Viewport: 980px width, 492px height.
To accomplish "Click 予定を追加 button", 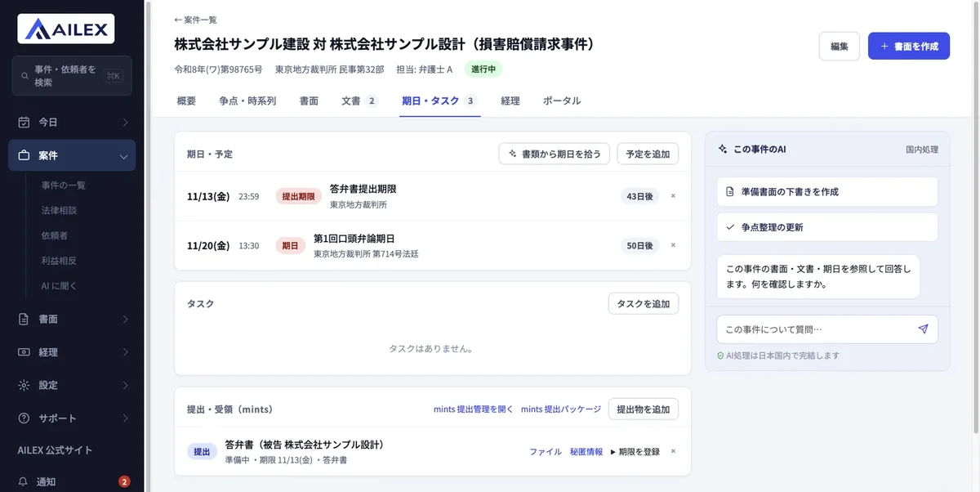I will click(648, 154).
